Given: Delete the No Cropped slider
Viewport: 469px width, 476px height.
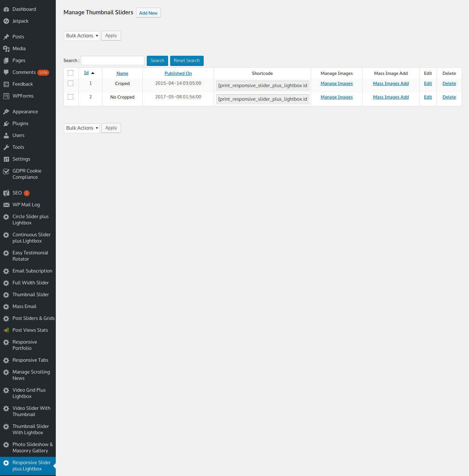Looking at the screenshot, I should click(x=449, y=97).
